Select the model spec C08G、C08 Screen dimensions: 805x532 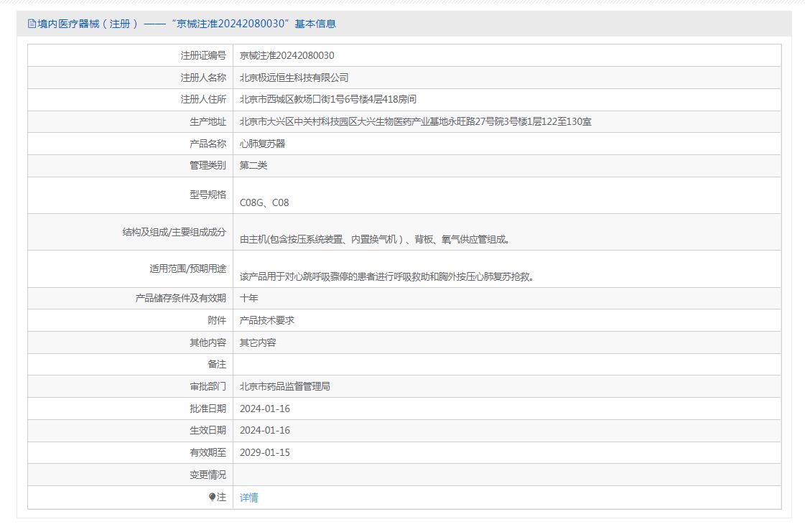pyautogui.click(x=264, y=203)
